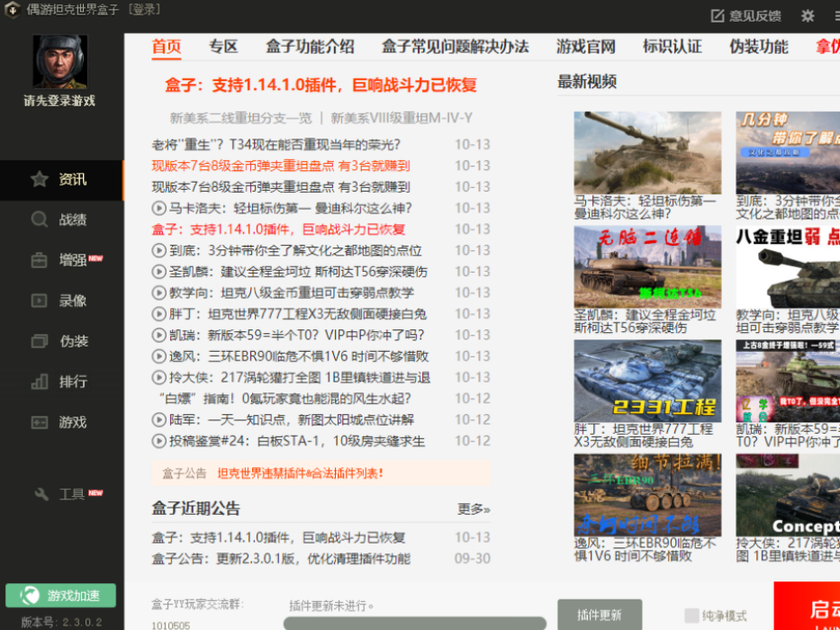This screenshot has height=630, width=840.
Task: Open 新美系VIII级重坦M-IV-Y link
Action: [402, 119]
